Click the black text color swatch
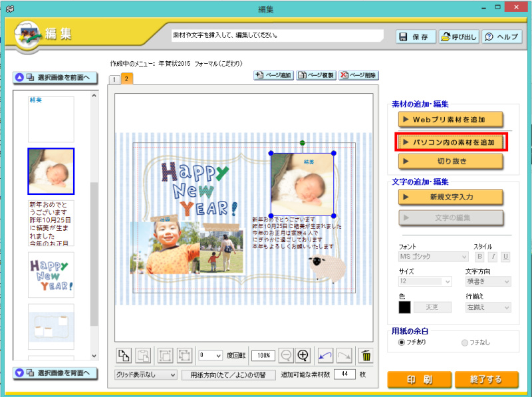The height and width of the screenshot is (397, 532). click(x=404, y=307)
